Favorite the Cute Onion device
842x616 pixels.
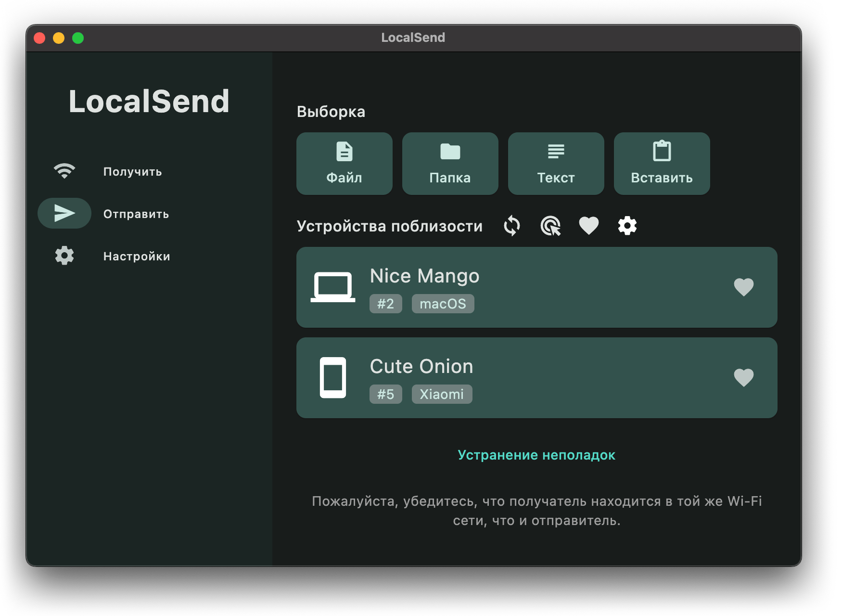744,378
